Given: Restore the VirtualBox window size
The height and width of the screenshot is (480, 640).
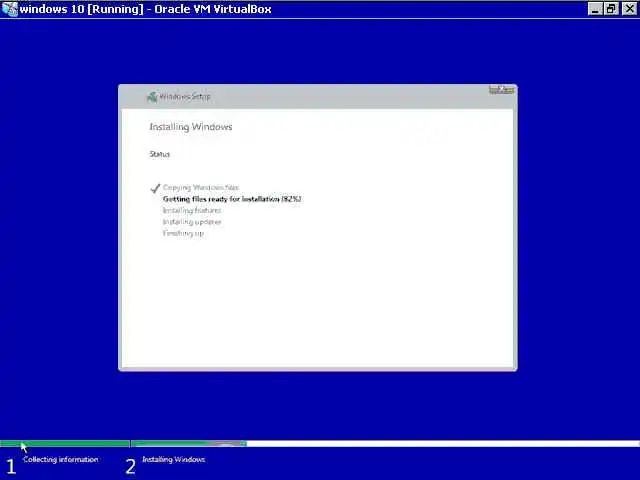Looking at the screenshot, I should coord(611,9).
